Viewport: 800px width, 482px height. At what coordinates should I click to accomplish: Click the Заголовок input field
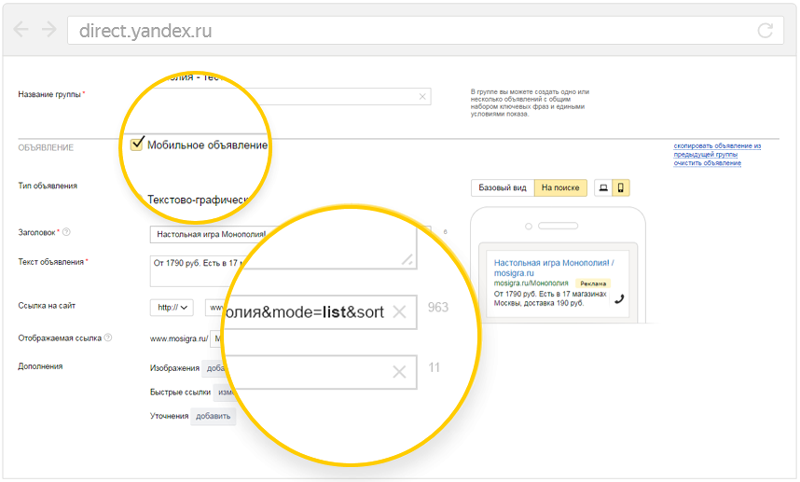(283, 234)
